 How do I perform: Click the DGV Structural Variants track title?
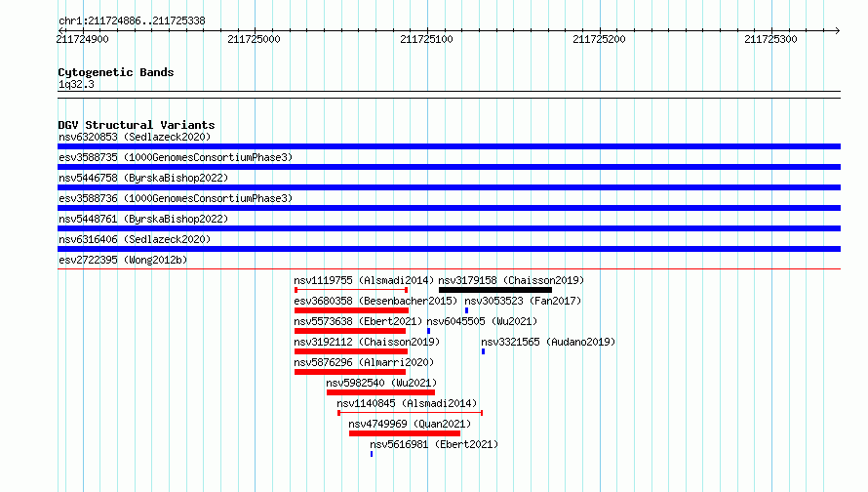(137, 125)
